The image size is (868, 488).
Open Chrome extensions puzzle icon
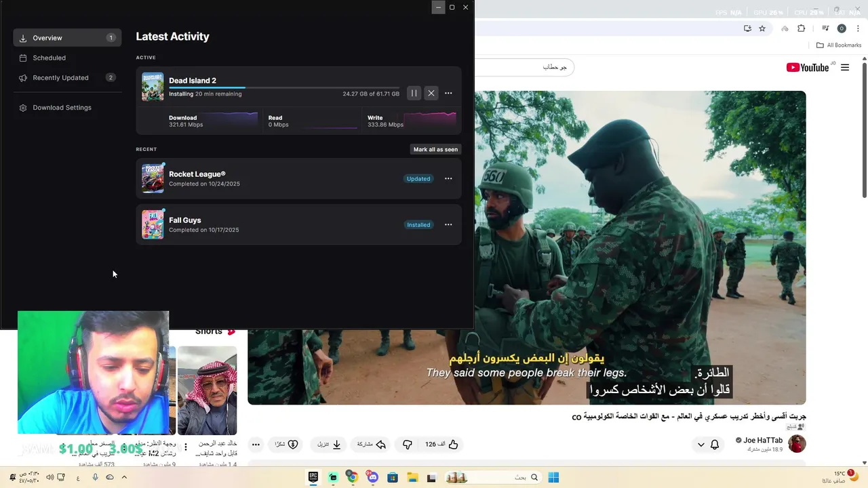coord(801,28)
